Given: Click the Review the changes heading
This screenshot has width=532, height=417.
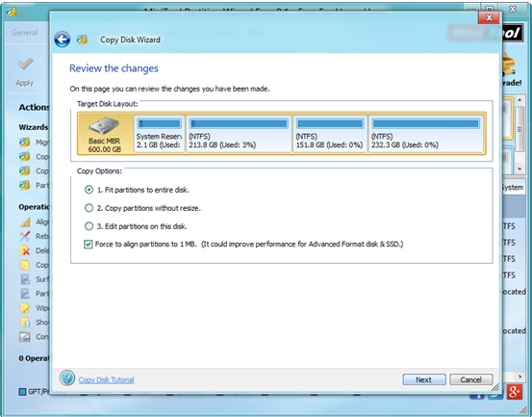Looking at the screenshot, I should pyautogui.click(x=114, y=68).
